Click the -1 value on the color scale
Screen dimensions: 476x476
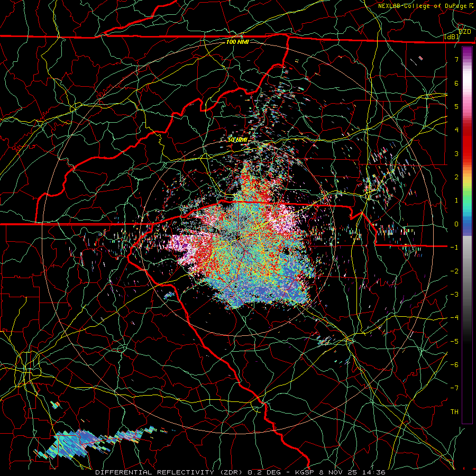[x=454, y=248]
